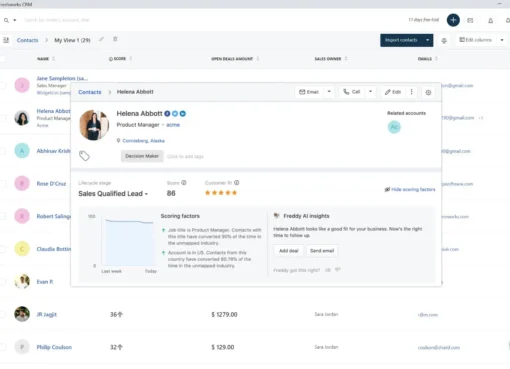Open dropdown arrow next to Edit columns

point(502,40)
